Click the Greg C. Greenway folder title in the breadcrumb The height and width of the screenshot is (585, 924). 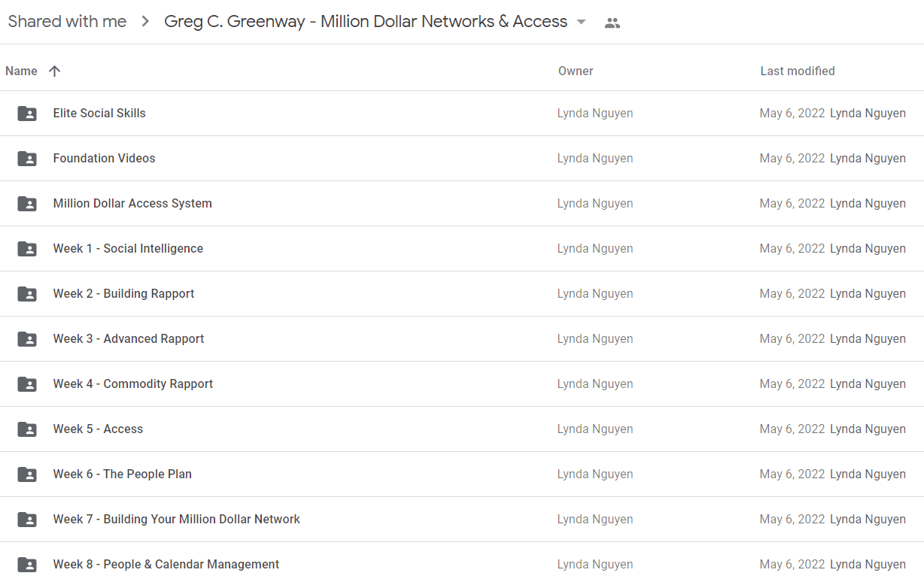[x=366, y=22]
